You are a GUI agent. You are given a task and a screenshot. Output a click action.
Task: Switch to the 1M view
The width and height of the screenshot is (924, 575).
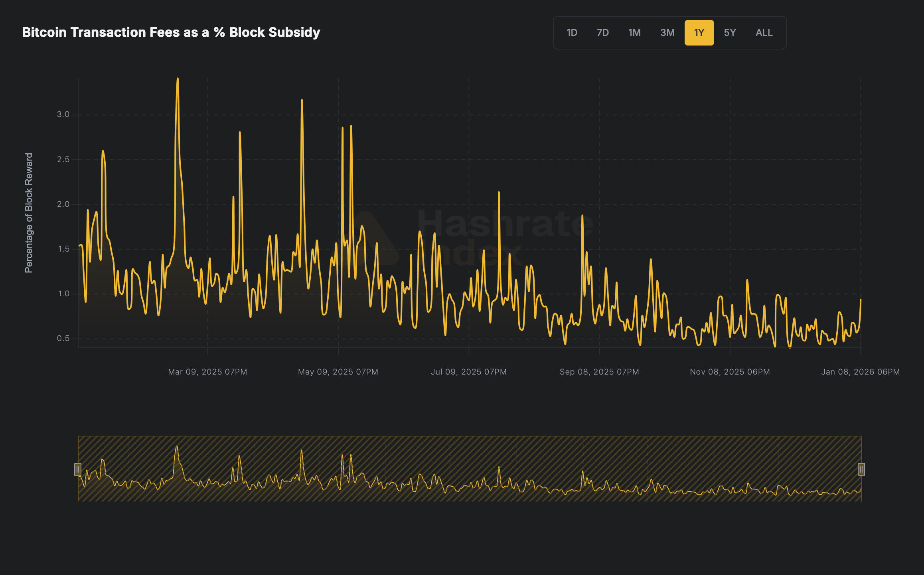pyautogui.click(x=634, y=33)
